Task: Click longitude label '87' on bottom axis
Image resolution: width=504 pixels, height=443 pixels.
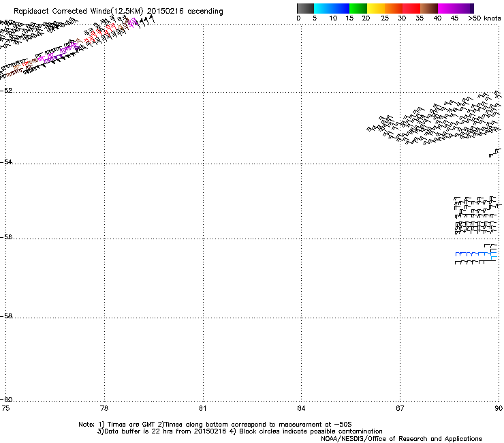Action: pyautogui.click(x=400, y=408)
